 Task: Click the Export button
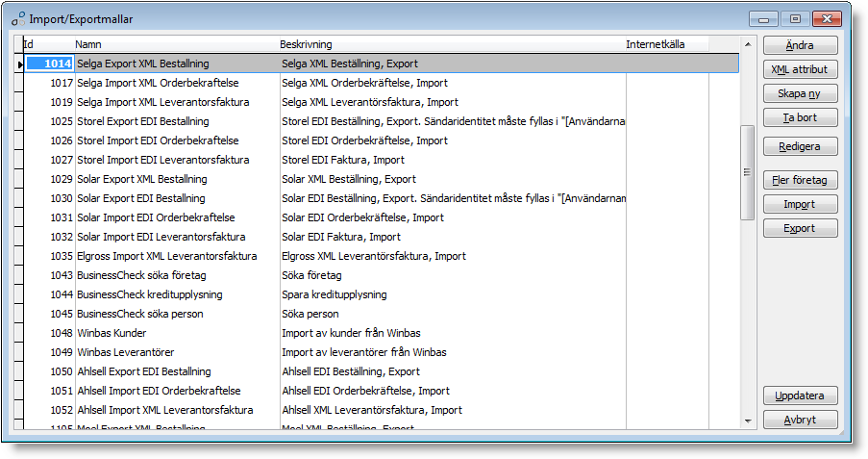[x=800, y=228]
